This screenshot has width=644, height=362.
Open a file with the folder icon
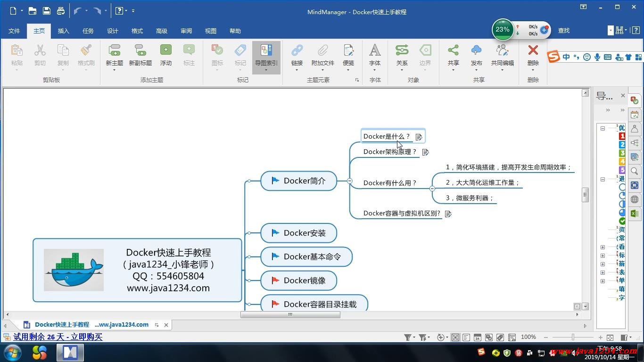point(33,10)
